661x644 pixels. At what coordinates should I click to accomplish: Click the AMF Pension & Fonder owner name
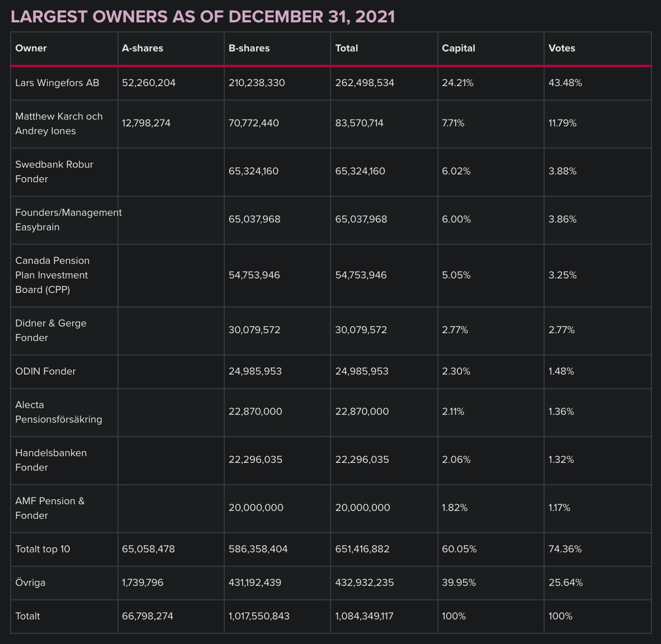point(50,508)
